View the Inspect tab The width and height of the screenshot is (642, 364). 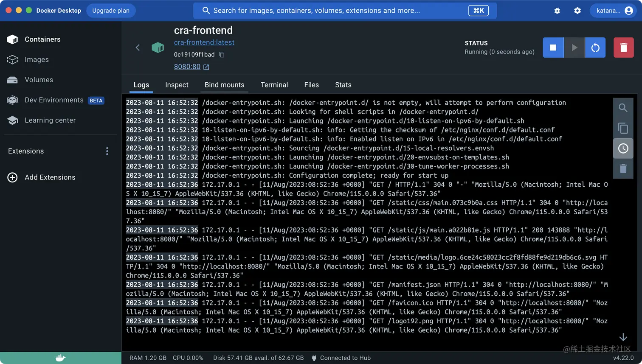pyautogui.click(x=177, y=85)
